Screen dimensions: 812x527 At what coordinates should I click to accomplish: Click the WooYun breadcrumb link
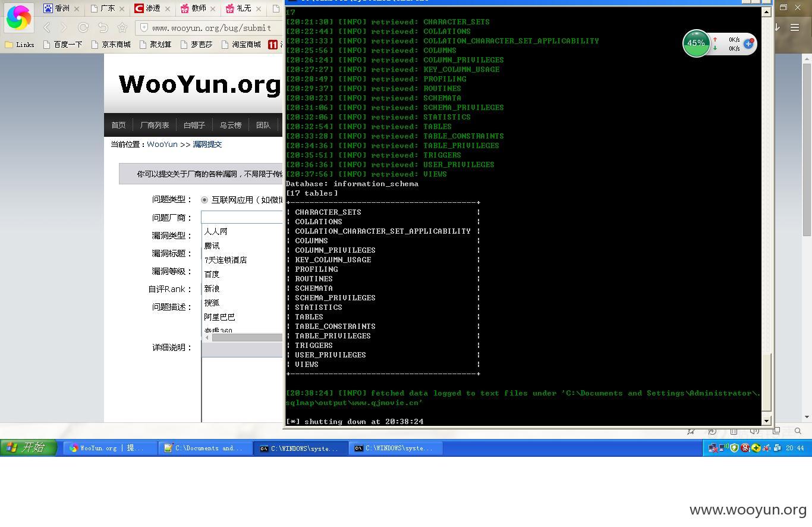pyautogui.click(x=162, y=145)
